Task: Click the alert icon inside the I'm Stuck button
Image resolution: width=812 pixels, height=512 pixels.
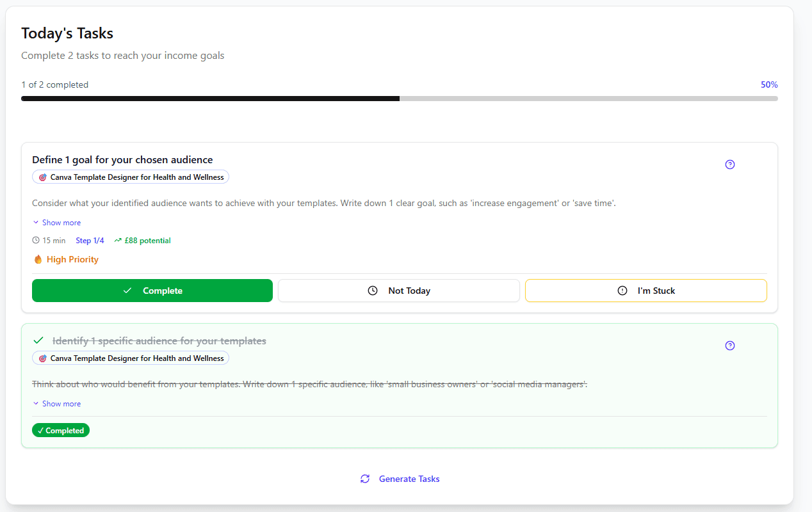Action: click(x=622, y=290)
